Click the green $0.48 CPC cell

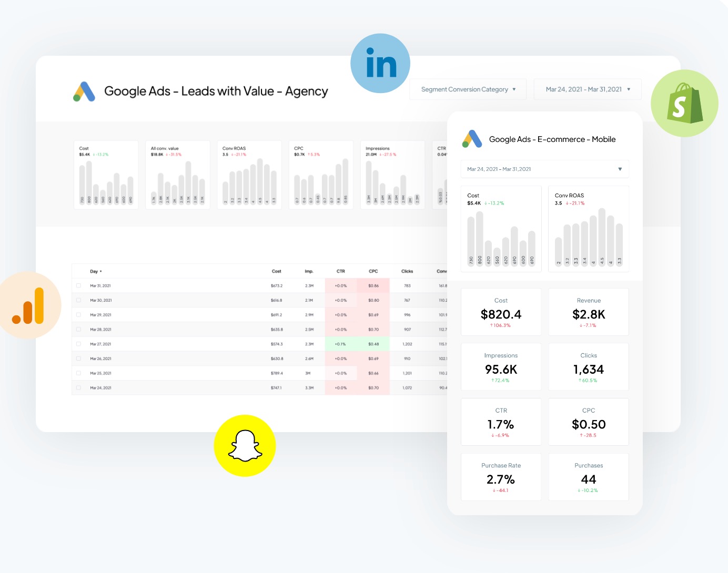tap(373, 344)
